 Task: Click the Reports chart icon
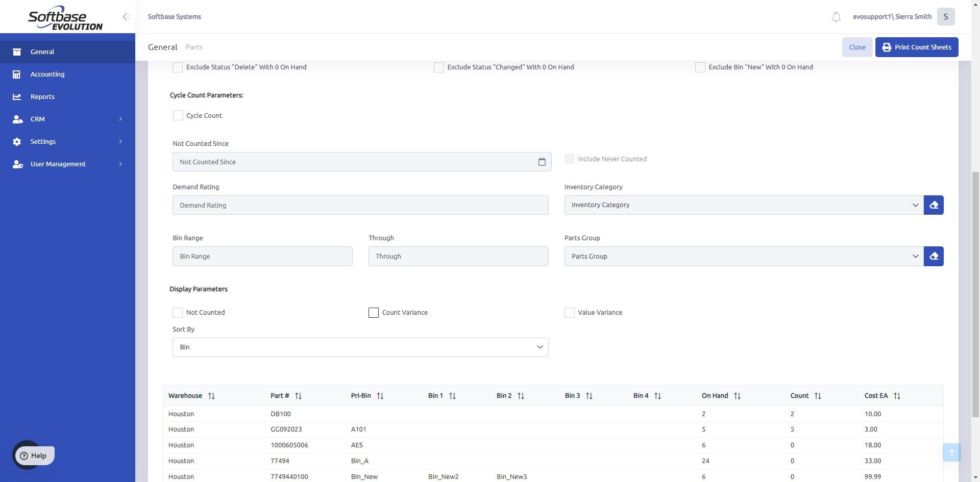[17, 97]
